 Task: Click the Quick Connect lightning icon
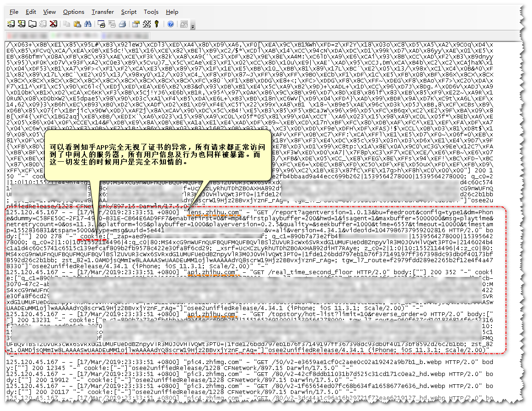point(21,24)
